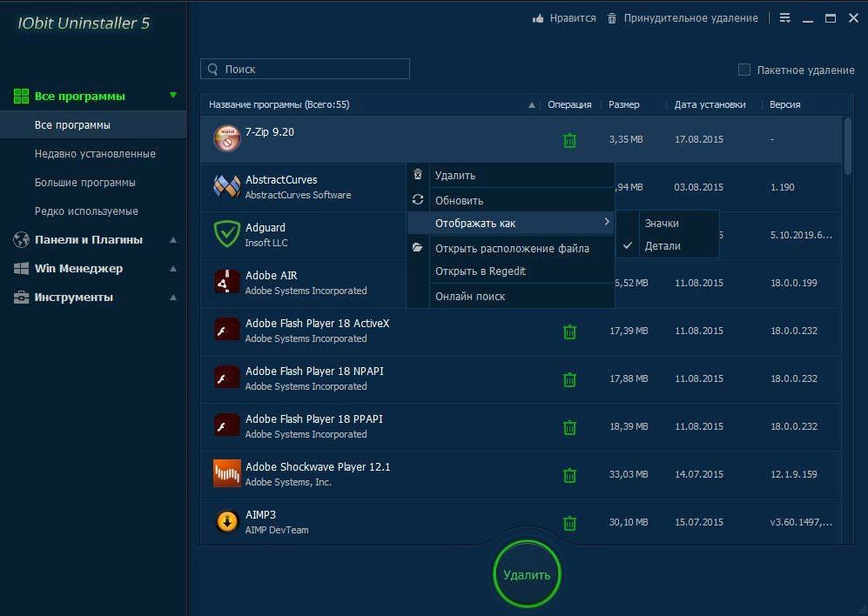This screenshot has width=868, height=616.
Task: Click the Adguard version 5.10.2019.6… cell
Action: [x=801, y=235]
